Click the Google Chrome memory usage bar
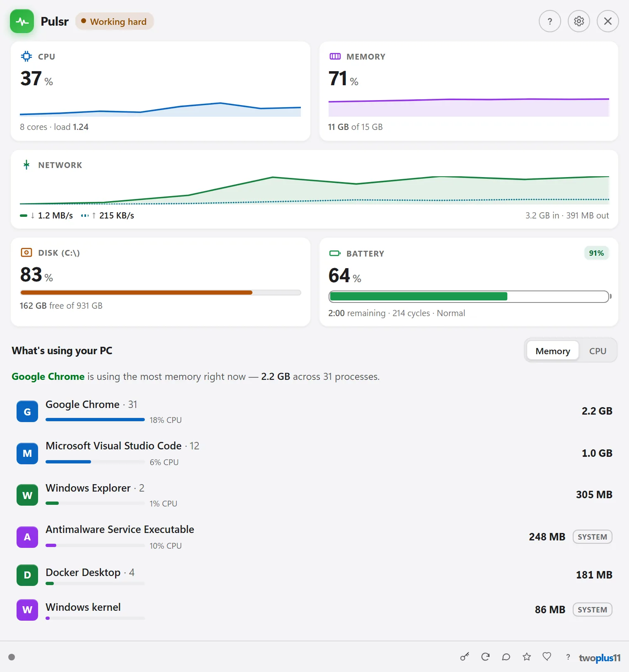 pos(95,420)
